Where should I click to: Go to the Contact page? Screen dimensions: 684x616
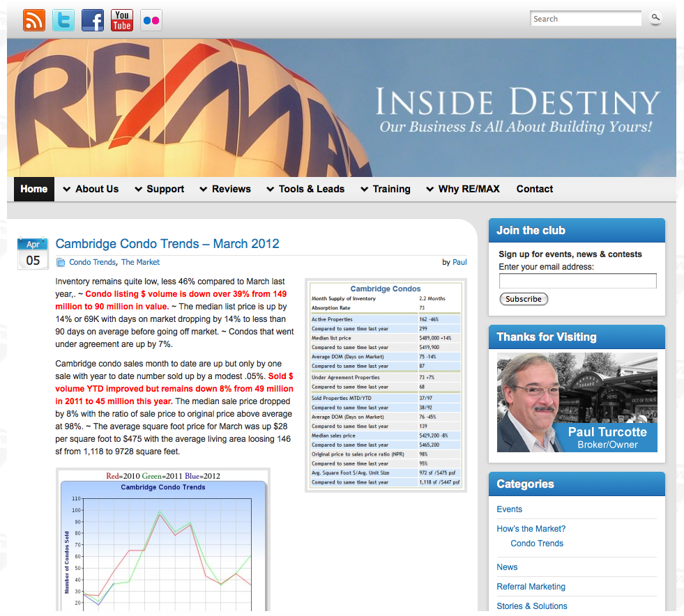click(534, 189)
